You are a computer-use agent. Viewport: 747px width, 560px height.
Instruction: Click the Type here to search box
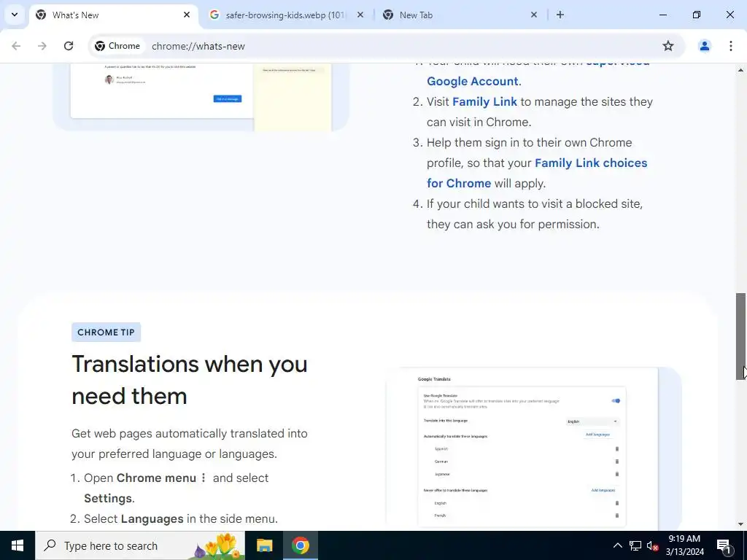pyautogui.click(x=140, y=545)
